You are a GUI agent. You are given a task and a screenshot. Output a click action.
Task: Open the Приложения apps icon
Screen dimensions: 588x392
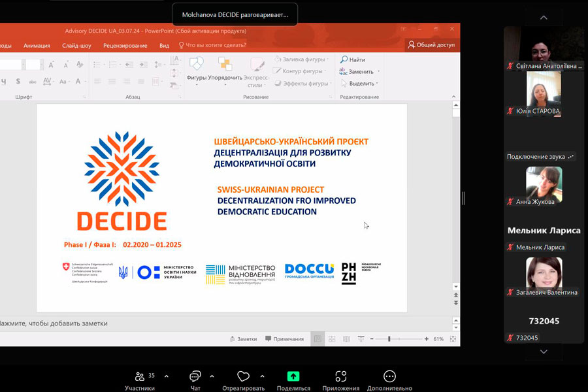tap(340, 376)
